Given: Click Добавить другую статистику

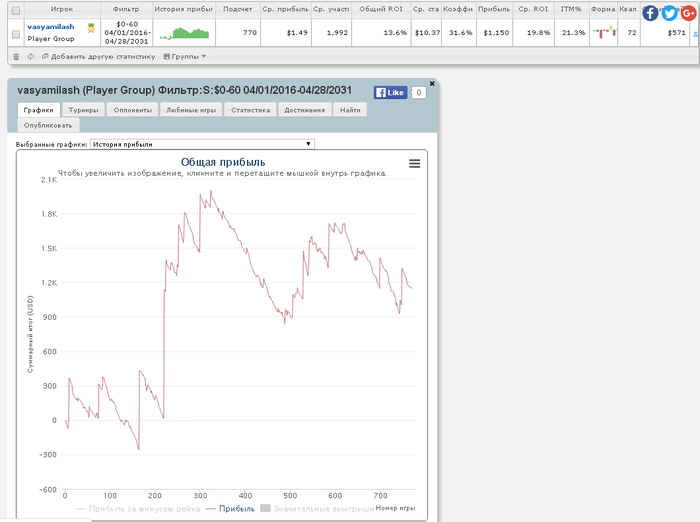Looking at the screenshot, I should point(99,57).
